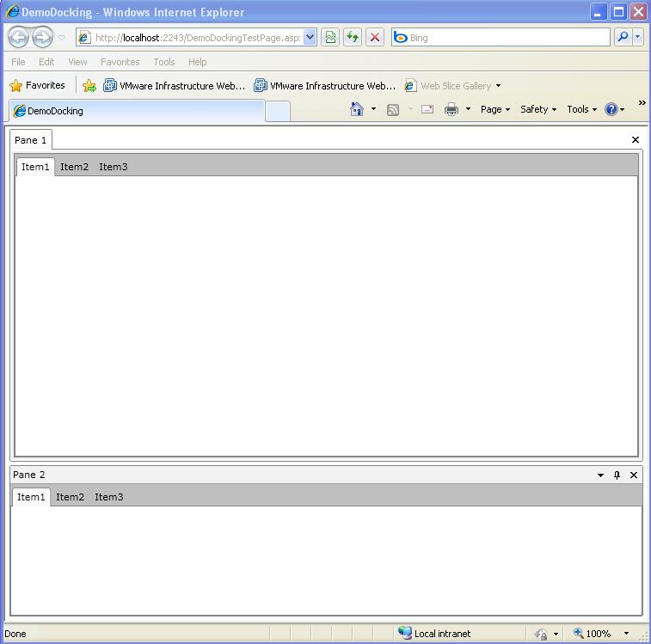
Task: Open the Page command bar menu
Action: pyautogui.click(x=495, y=109)
